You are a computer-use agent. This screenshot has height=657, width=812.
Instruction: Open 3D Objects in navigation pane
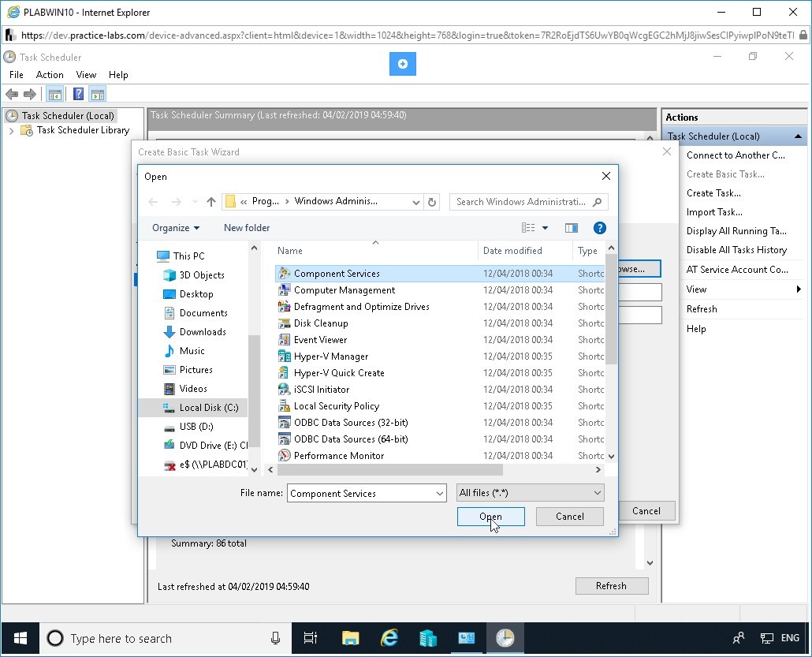194,275
